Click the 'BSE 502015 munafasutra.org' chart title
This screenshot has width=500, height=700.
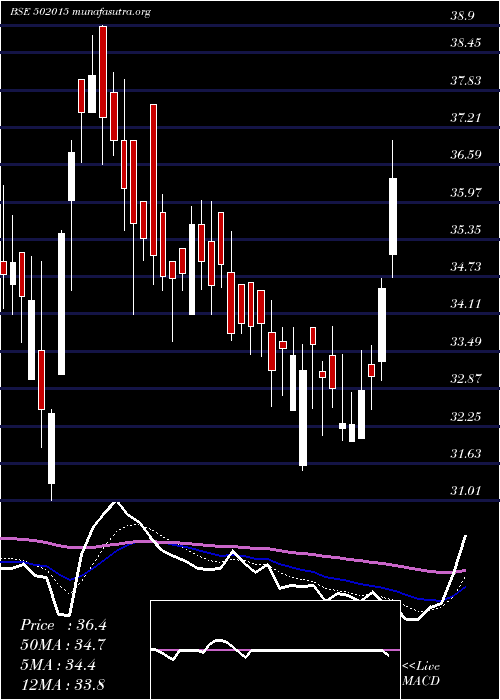click(81, 12)
